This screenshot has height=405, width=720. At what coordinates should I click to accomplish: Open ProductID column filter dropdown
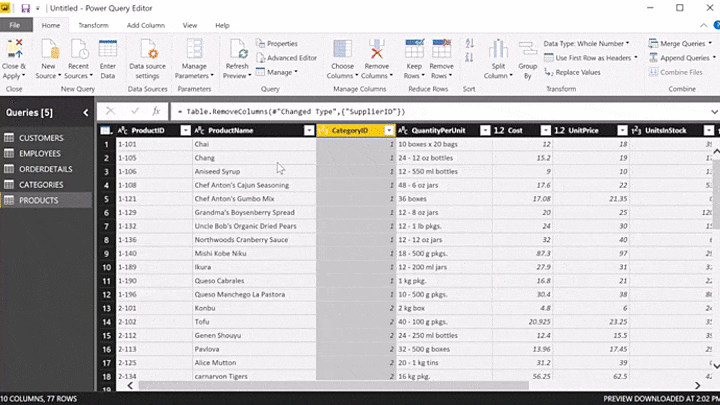pyautogui.click(x=186, y=130)
